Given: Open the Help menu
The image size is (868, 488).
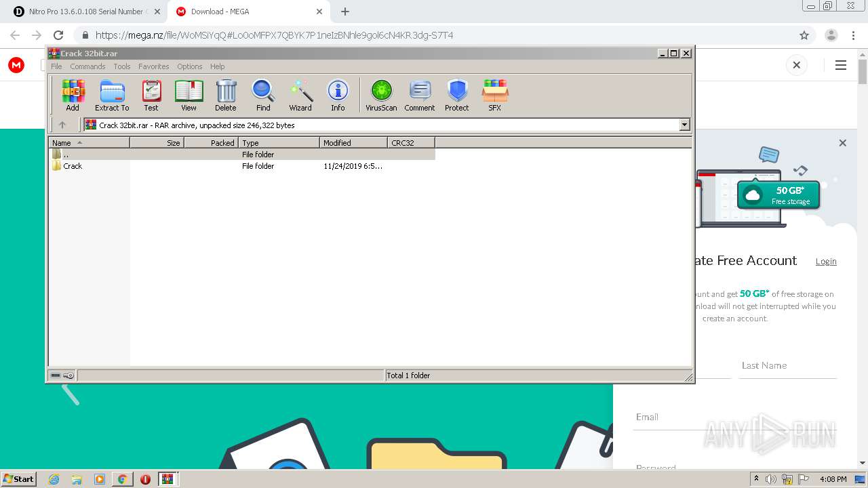Looking at the screenshot, I should [217, 66].
